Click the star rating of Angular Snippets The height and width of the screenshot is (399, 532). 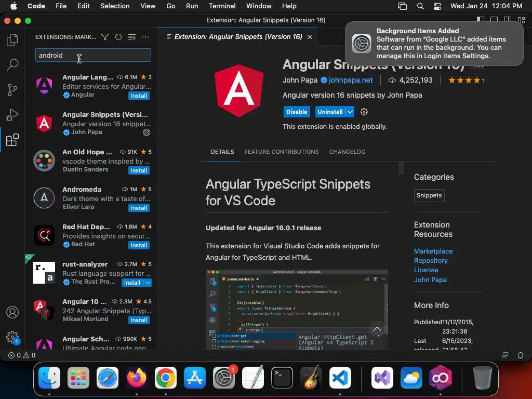pyautogui.click(x=466, y=81)
